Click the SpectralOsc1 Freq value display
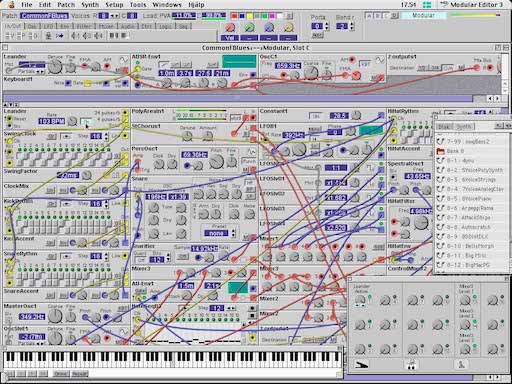 click(x=417, y=176)
